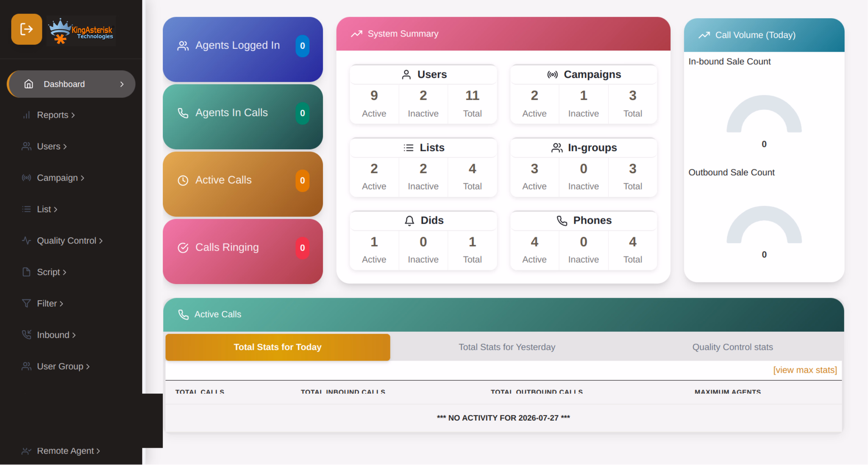868x465 pixels.
Task: Click the Reports bar chart icon
Action: [26, 115]
